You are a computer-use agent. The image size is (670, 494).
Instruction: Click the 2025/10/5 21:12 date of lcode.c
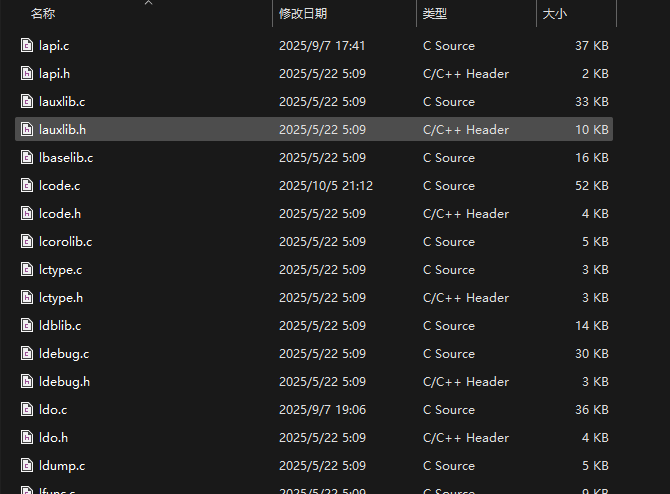point(326,186)
